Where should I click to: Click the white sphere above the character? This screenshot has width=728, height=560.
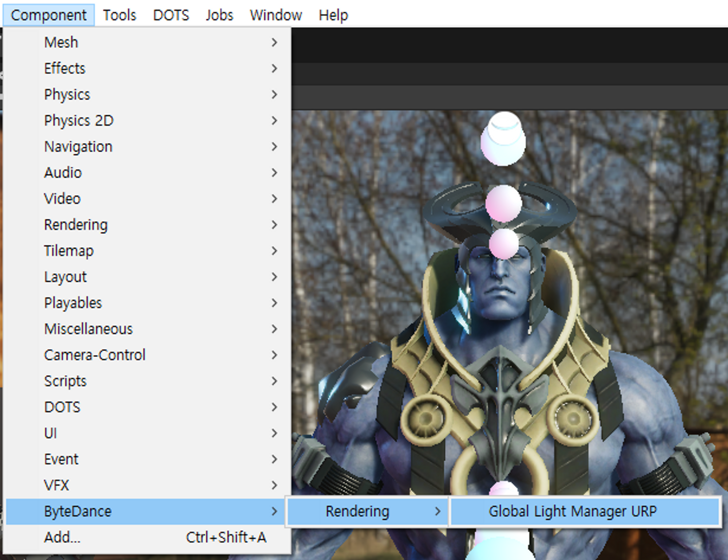(503, 139)
